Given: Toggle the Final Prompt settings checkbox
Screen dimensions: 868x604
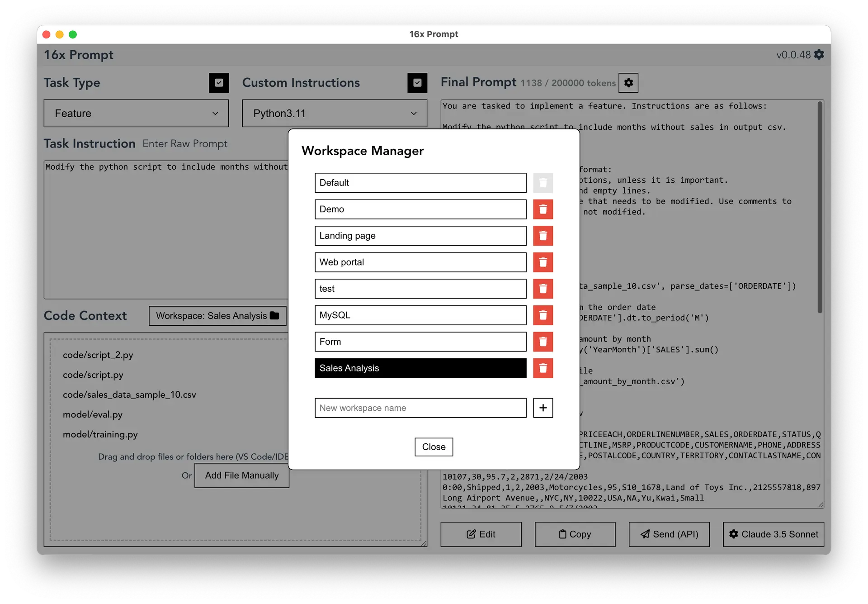Looking at the screenshot, I should (628, 82).
